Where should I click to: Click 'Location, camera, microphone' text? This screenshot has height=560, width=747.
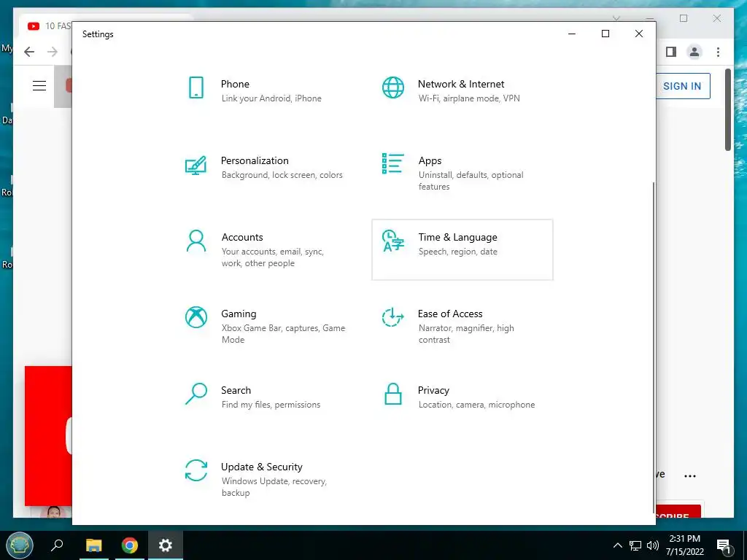point(476,405)
